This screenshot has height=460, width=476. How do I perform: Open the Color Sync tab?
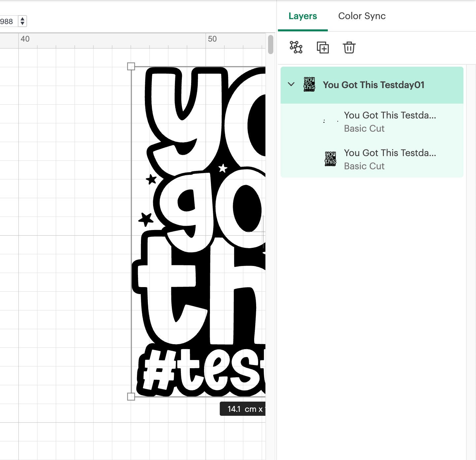(362, 16)
